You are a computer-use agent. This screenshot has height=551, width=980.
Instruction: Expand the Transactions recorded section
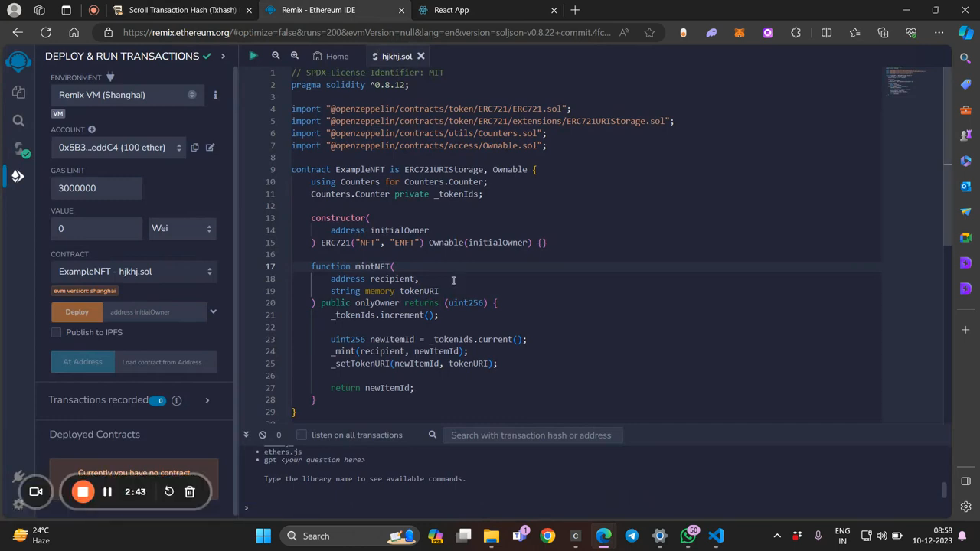pyautogui.click(x=207, y=400)
